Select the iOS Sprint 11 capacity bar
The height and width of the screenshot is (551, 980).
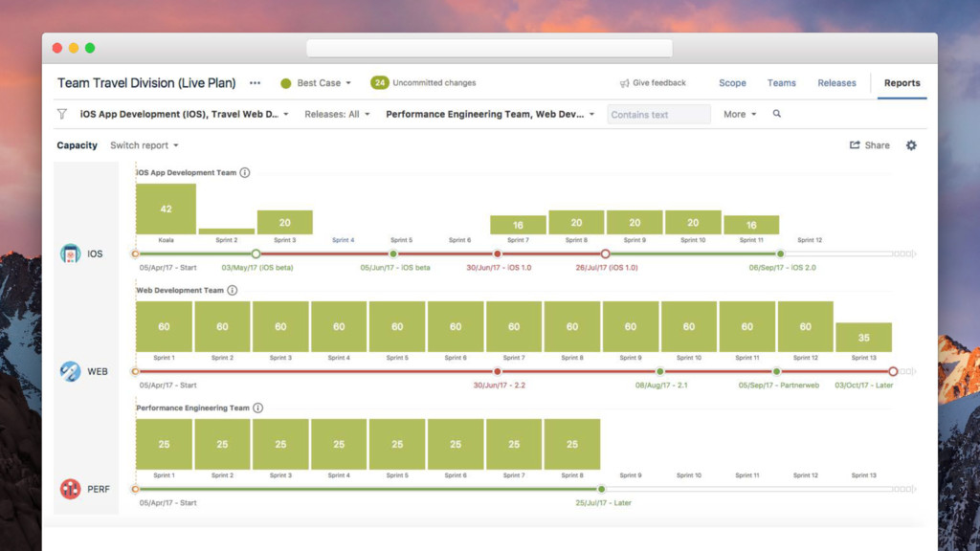click(x=751, y=225)
